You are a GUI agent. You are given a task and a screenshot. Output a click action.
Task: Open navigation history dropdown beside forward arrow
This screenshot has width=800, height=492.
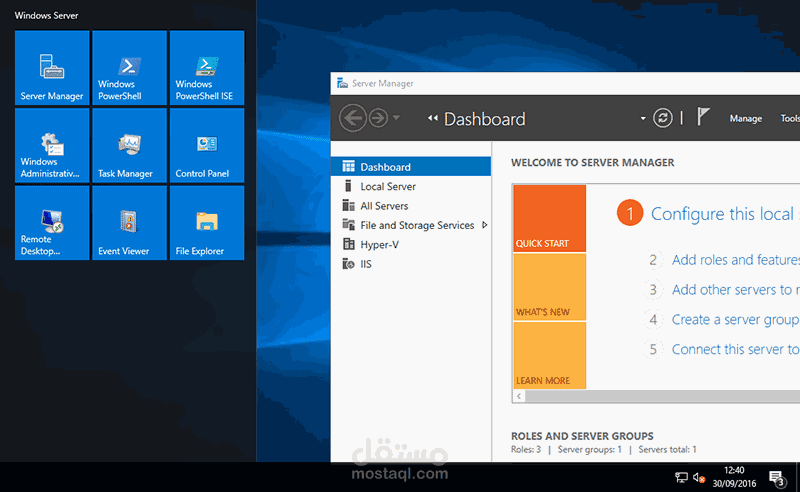pos(396,118)
